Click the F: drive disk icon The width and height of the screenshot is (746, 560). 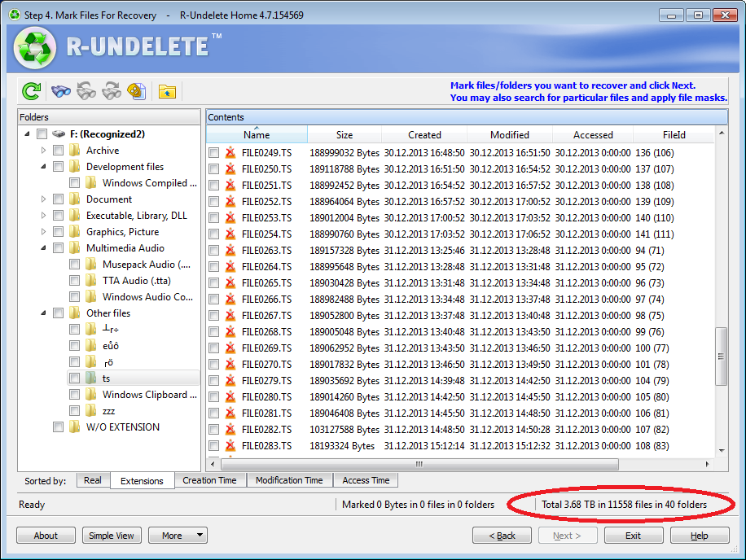(59, 134)
